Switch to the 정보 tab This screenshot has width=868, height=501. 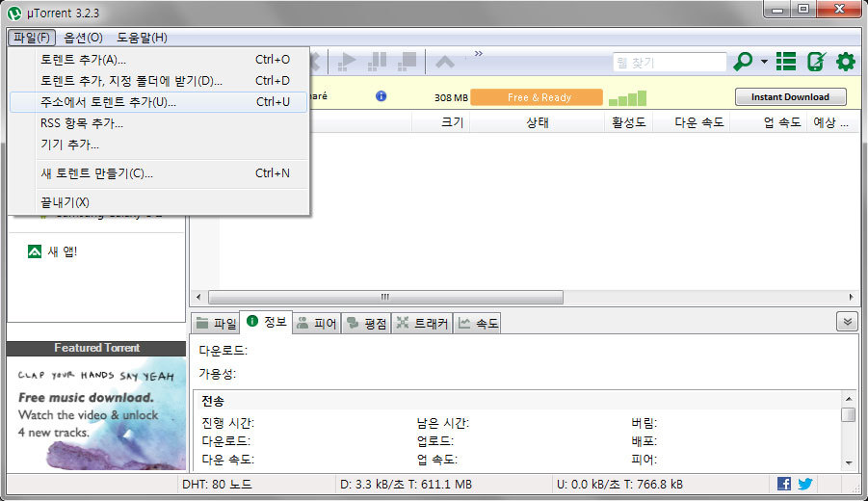coord(266,321)
